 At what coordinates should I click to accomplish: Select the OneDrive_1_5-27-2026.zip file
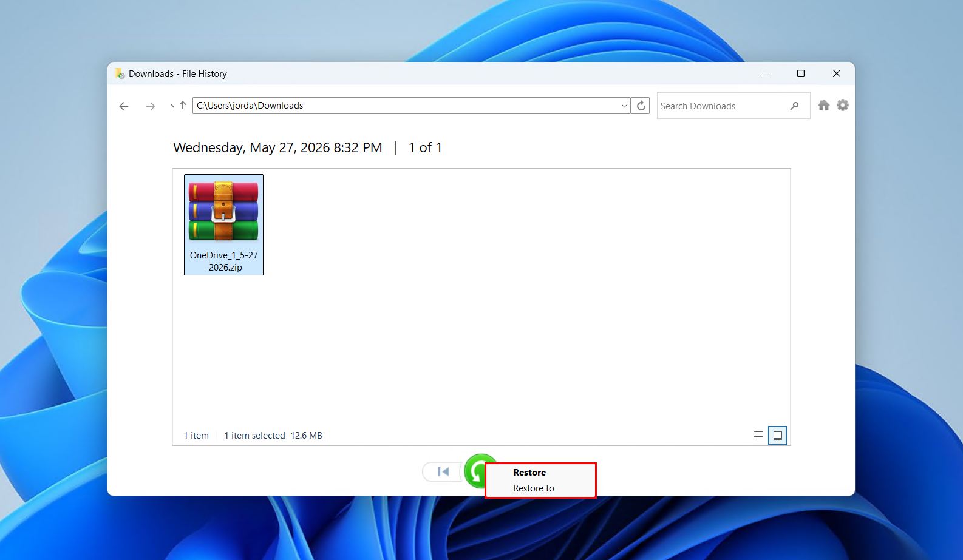tap(223, 225)
